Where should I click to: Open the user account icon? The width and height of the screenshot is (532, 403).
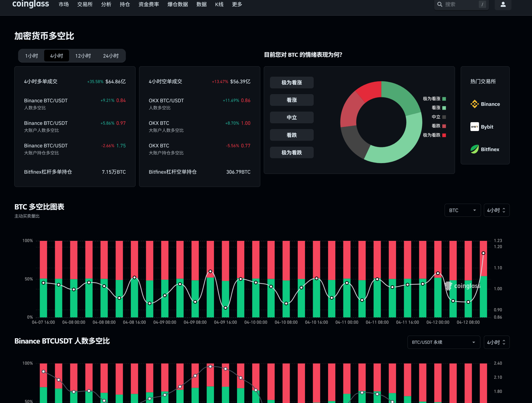click(503, 4)
